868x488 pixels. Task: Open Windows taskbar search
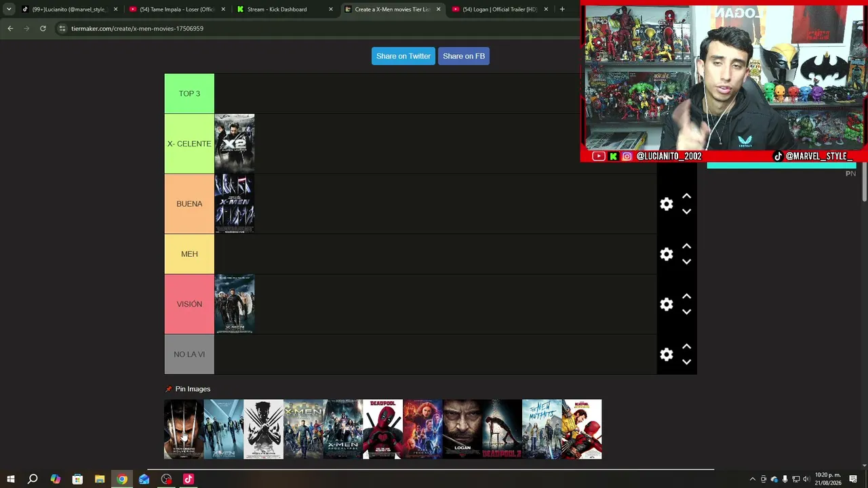coord(33,479)
